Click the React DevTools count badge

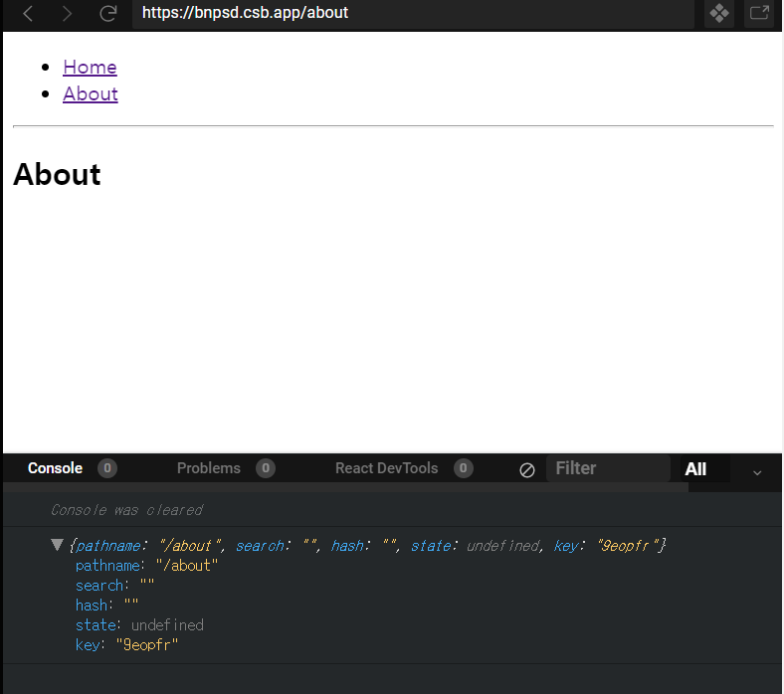click(464, 468)
